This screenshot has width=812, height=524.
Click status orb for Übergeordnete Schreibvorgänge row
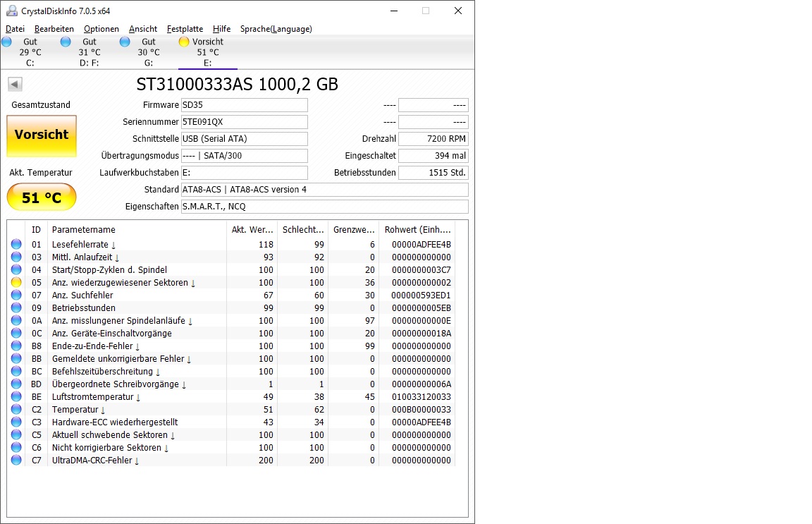click(x=17, y=384)
